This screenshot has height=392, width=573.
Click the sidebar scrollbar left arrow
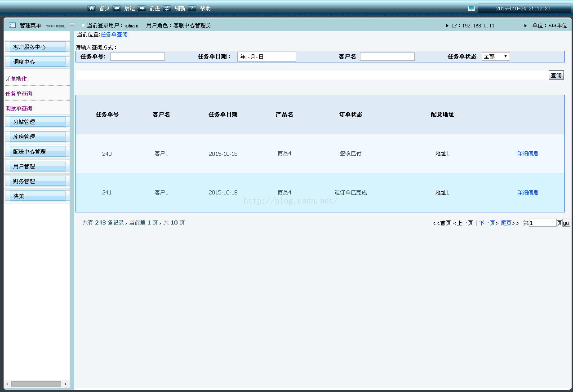pos(7,384)
